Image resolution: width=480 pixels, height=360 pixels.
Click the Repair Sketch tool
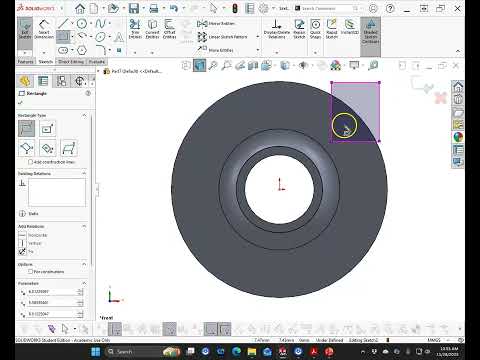pos(299,29)
